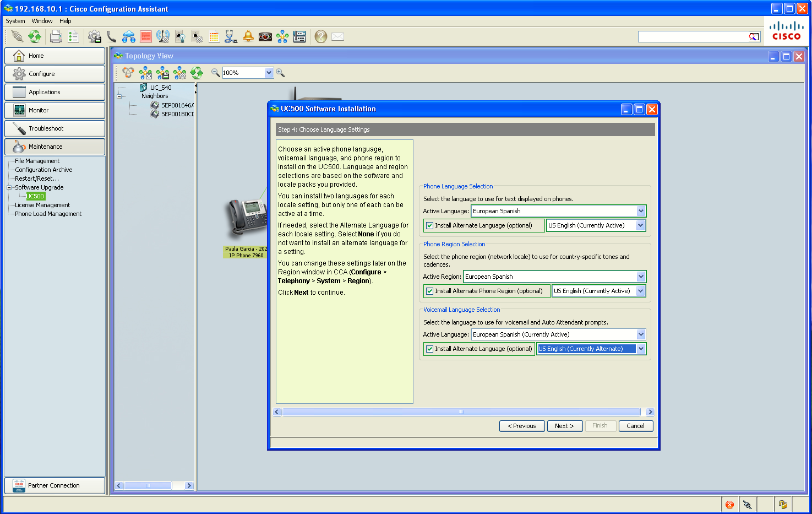Click the Print icon in the toolbar

coord(56,36)
